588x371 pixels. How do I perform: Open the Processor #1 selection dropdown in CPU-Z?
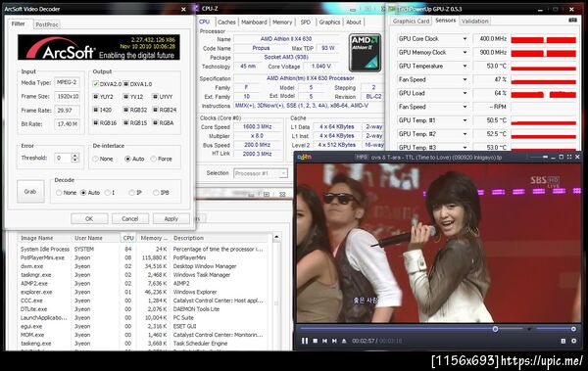tap(261, 173)
